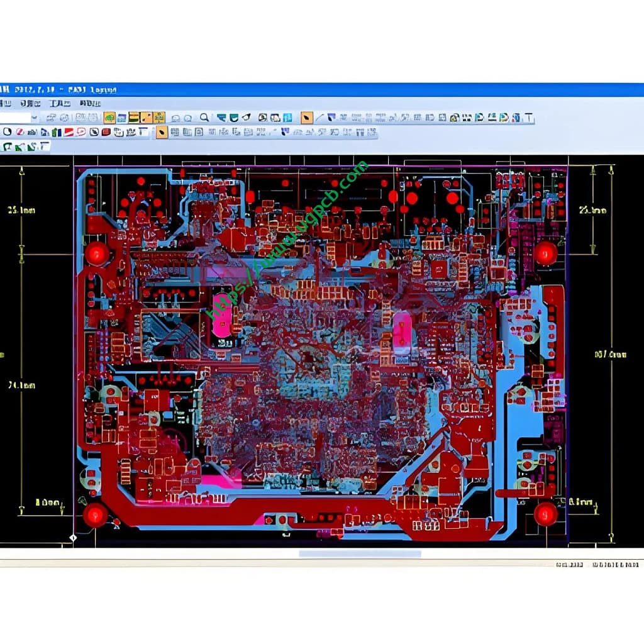Expand the layer dropdown arrow at toolbar left
The width and height of the screenshot is (644, 644).
click(34, 118)
